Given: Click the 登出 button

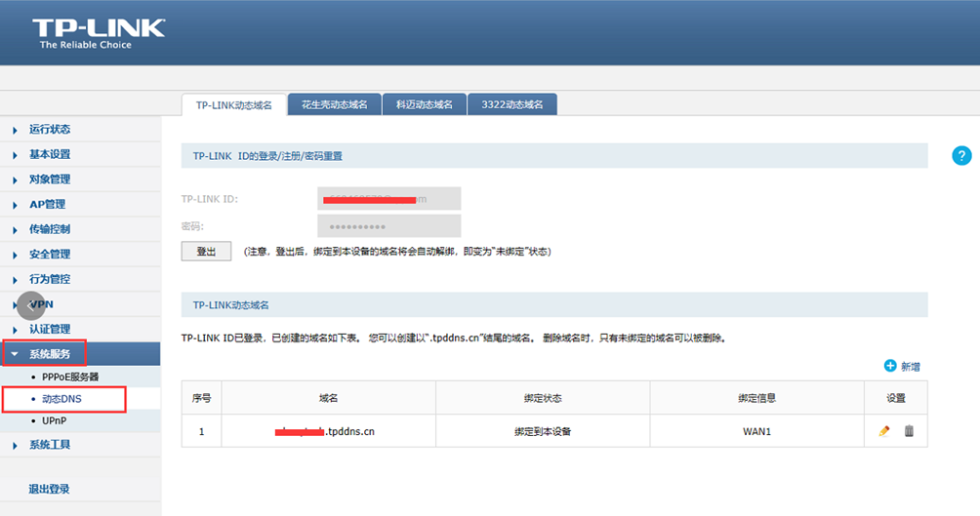Looking at the screenshot, I should tap(206, 251).
